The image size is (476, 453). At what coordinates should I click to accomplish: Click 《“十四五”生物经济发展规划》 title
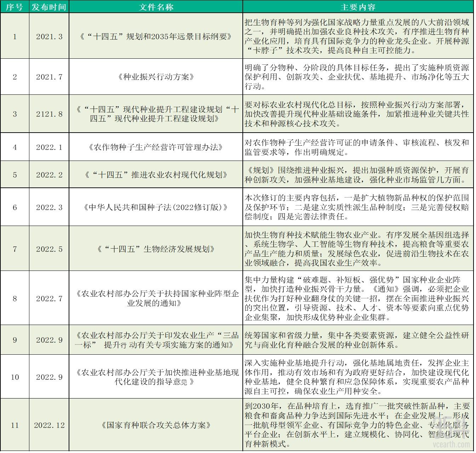coord(156,249)
